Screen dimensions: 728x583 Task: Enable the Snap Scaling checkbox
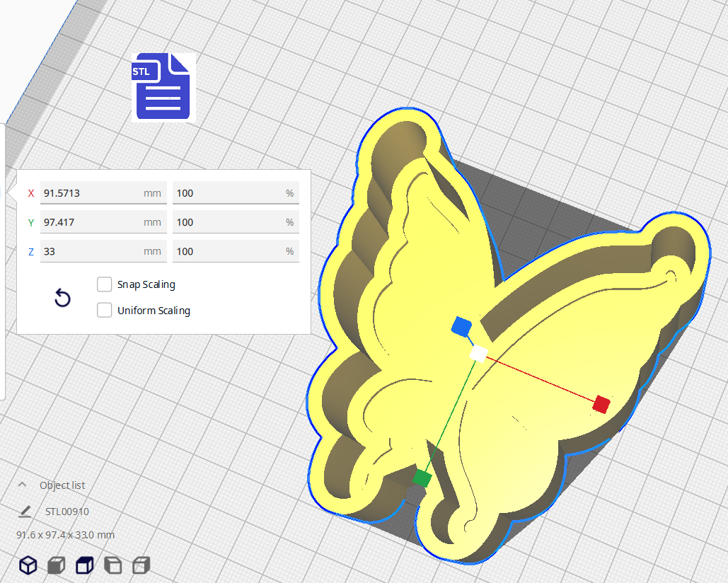pos(105,284)
